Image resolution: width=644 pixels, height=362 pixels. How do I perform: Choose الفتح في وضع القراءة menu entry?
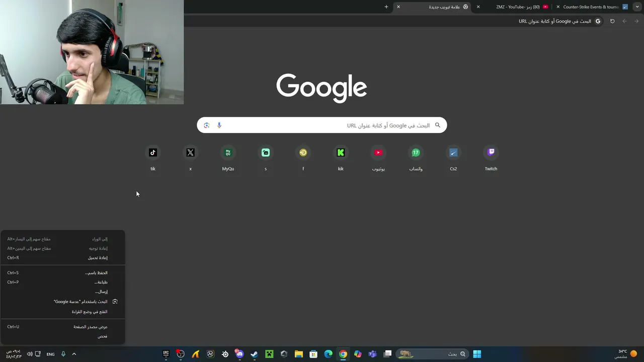[x=62, y=312]
